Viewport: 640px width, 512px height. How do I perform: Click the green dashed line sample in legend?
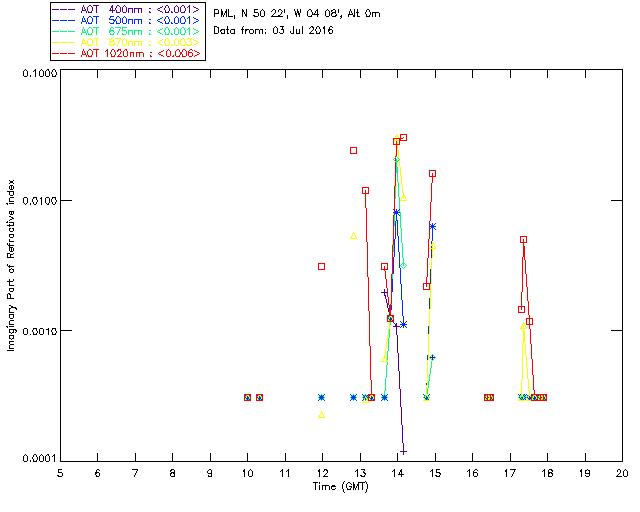click(x=64, y=31)
